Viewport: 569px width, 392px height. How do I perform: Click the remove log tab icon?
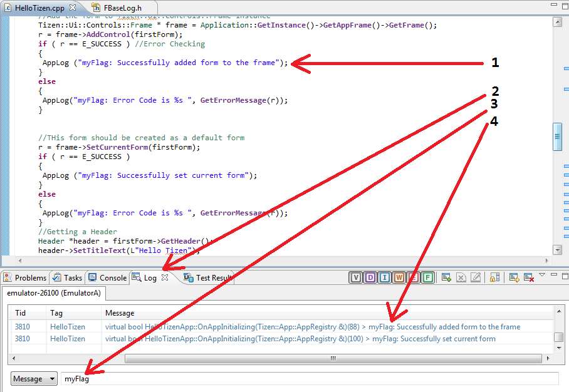pyautogui.click(x=461, y=278)
